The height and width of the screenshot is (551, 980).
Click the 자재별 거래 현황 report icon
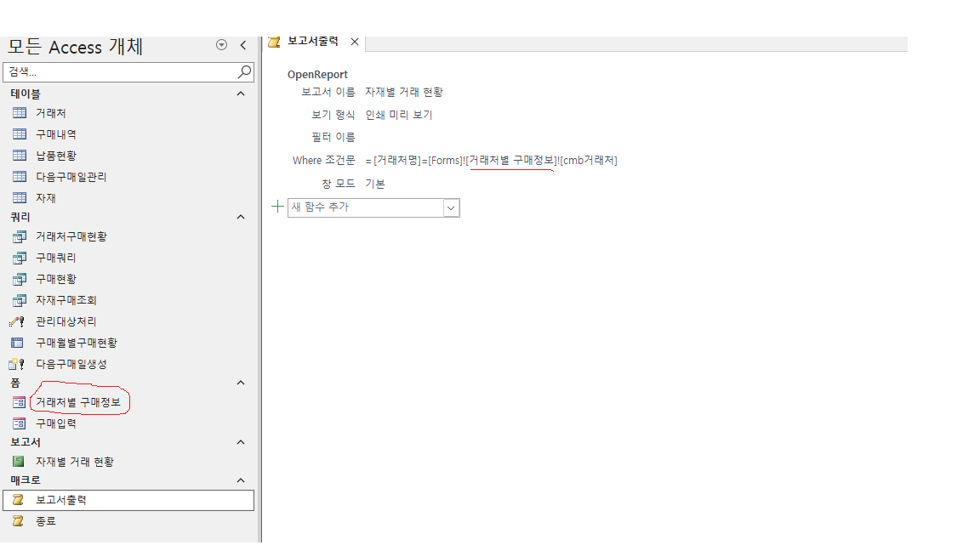[x=17, y=462]
